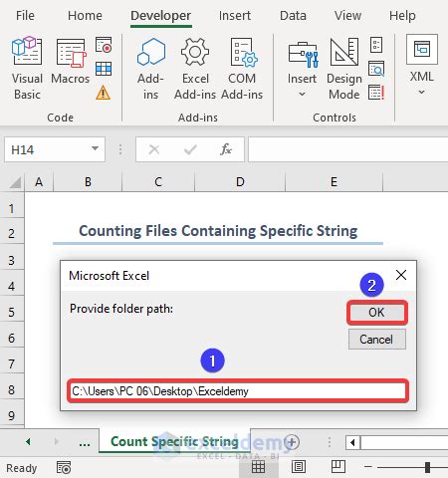Click the Run Dialog icon
The width and height of the screenshot is (448, 478).
376,93
